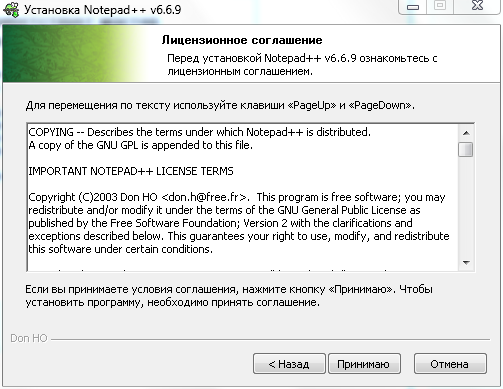Click the Лицензионное соглашение heading
The height and width of the screenshot is (389, 503).
[242, 40]
